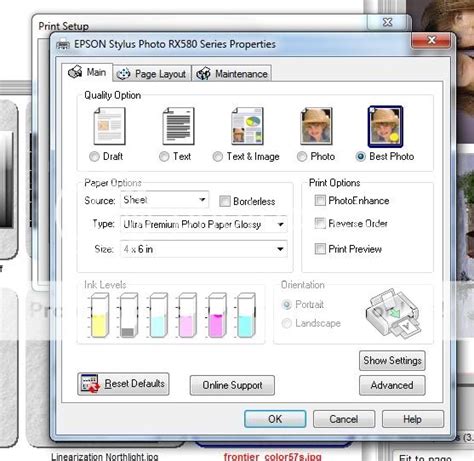This screenshot has height=461, width=474.
Task: Toggle the Reverse Order checkbox
Action: 320,223
